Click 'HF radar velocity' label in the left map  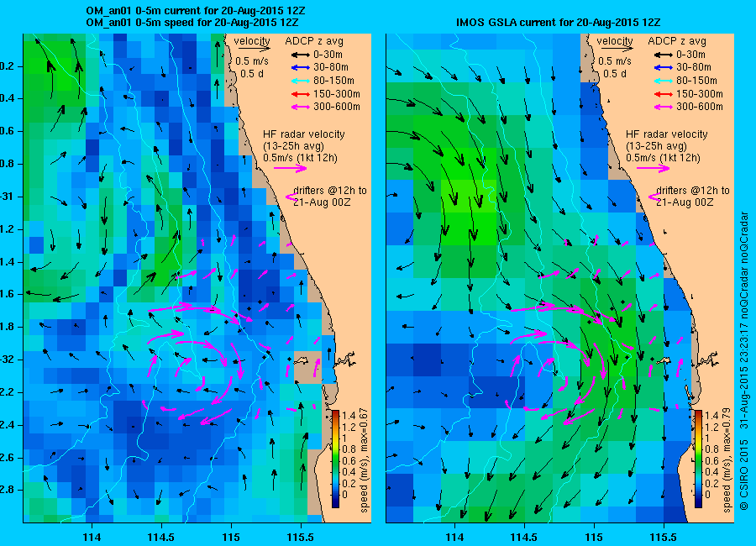(x=304, y=134)
